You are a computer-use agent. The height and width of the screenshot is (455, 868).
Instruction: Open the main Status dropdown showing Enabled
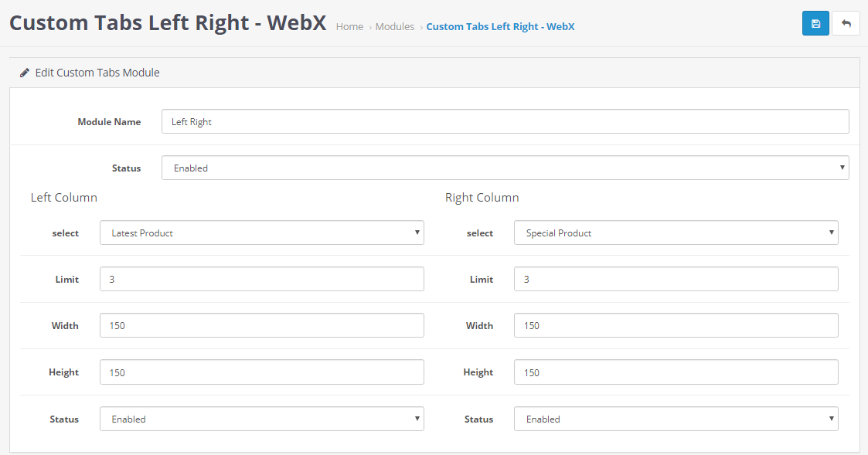click(505, 168)
